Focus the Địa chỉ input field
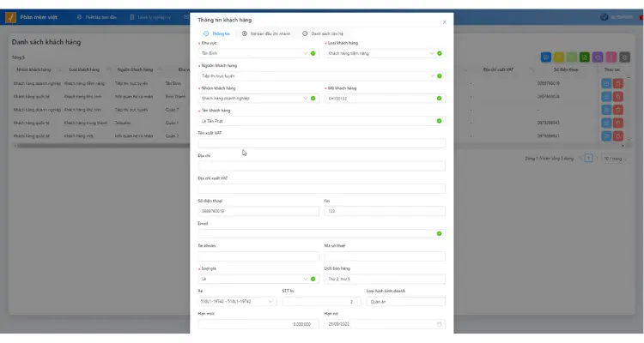The height and width of the screenshot is (343, 644). coord(322,166)
